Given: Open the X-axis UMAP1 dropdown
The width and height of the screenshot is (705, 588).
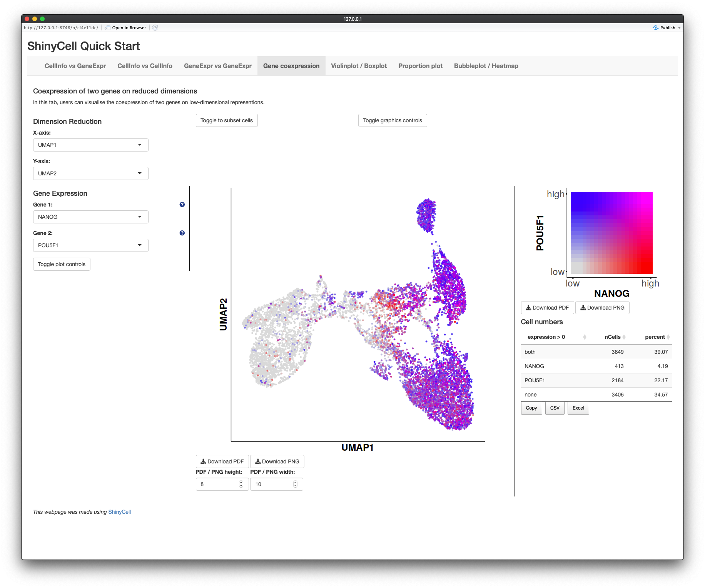Looking at the screenshot, I should click(x=91, y=145).
